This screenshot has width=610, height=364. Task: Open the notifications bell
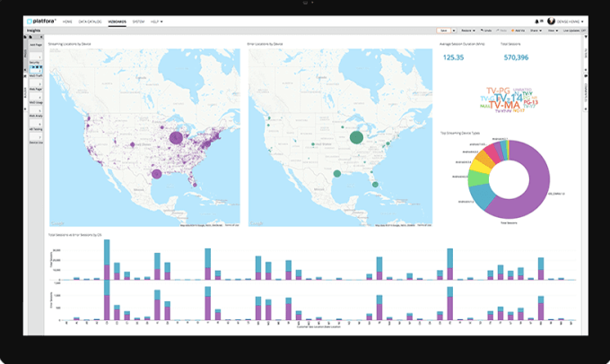[x=536, y=22]
